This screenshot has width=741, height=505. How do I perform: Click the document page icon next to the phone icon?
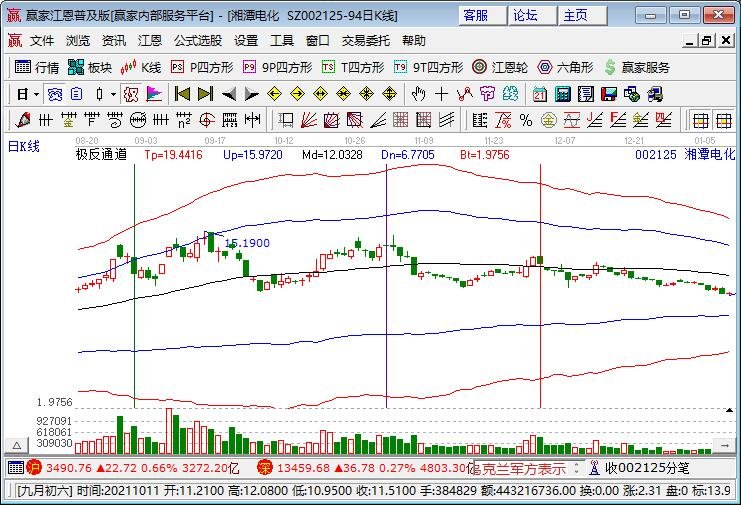point(76,94)
